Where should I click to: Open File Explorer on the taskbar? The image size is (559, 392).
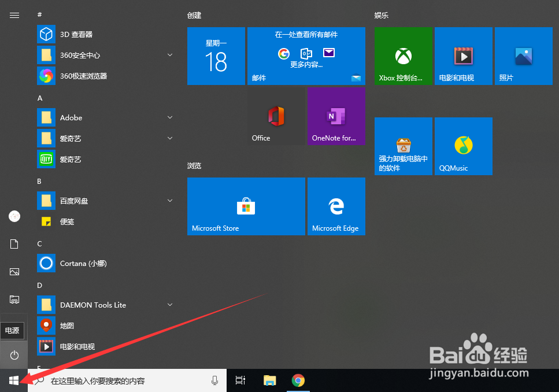pos(269,380)
